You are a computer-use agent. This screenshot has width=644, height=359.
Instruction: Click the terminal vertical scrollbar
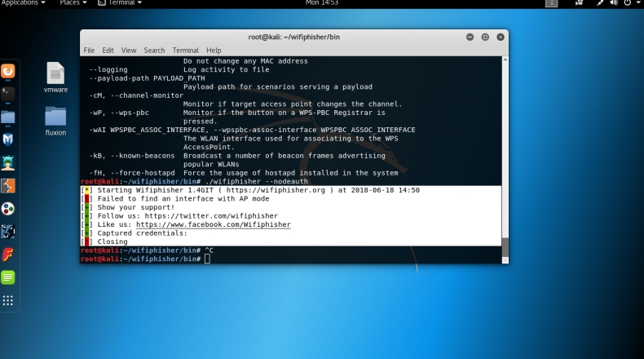[x=504, y=245]
